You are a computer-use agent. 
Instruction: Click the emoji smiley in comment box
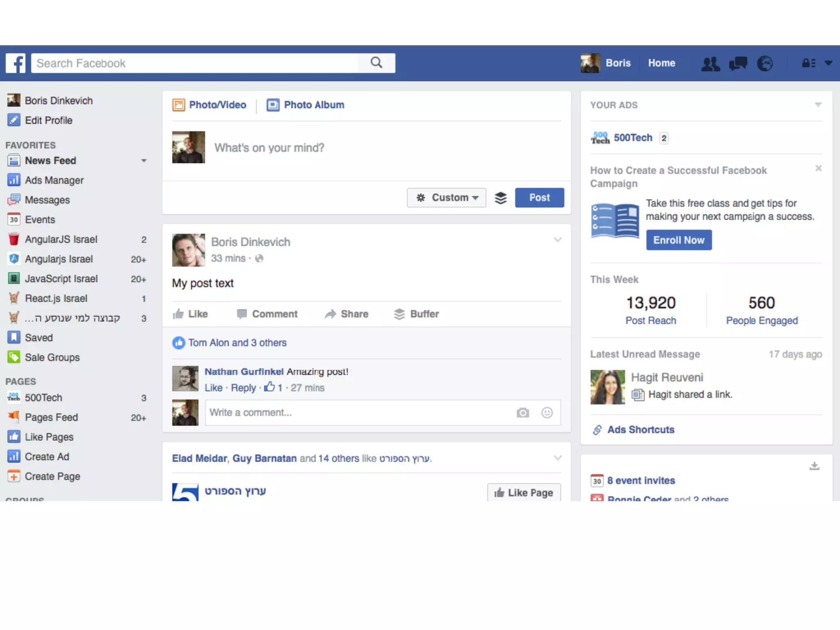(x=547, y=413)
